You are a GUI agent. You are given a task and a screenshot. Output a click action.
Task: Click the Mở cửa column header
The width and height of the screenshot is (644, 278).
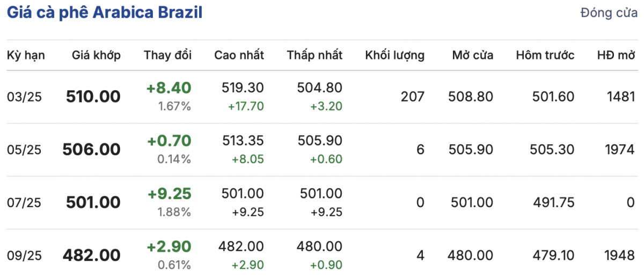click(472, 55)
